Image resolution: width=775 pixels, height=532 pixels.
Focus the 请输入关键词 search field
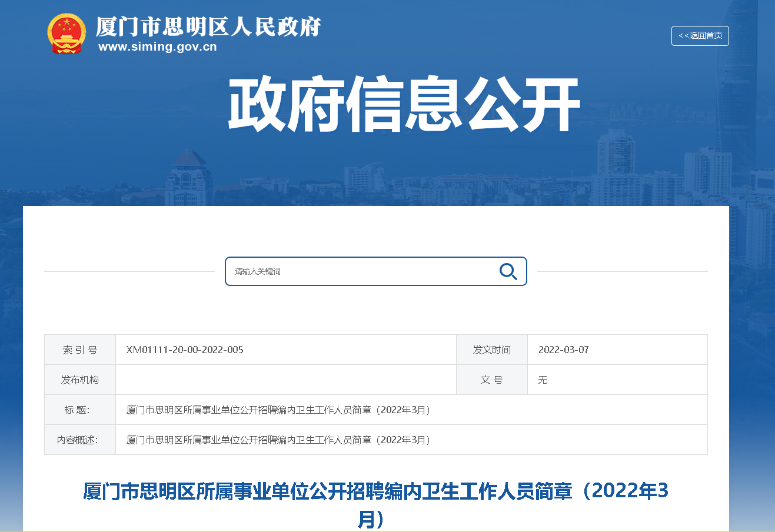coord(375,271)
